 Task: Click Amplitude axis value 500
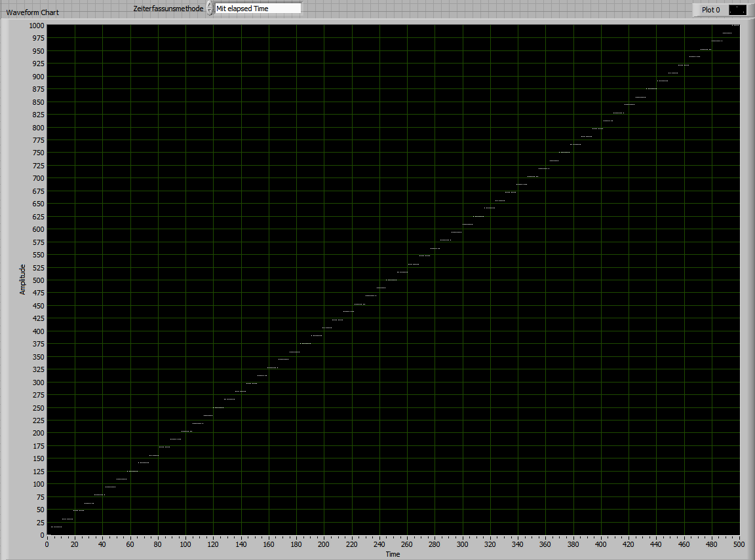pyautogui.click(x=39, y=280)
